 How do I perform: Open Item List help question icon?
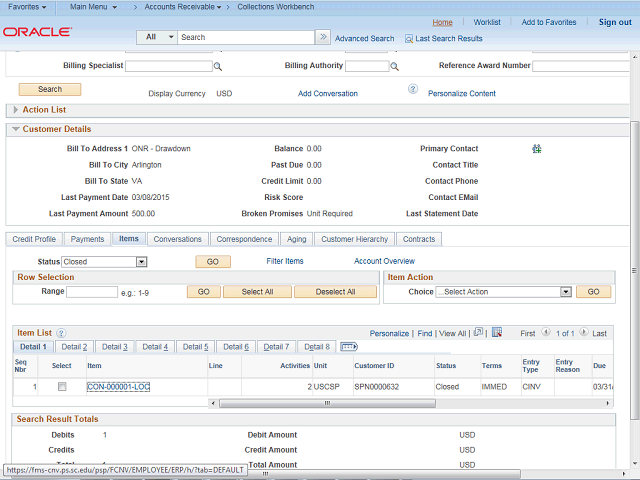(x=61, y=332)
